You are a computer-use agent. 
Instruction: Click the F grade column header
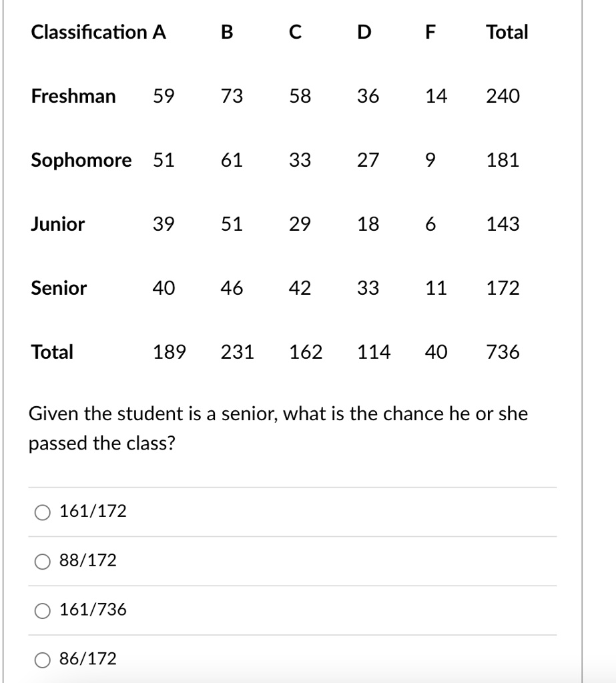[430, 32]
